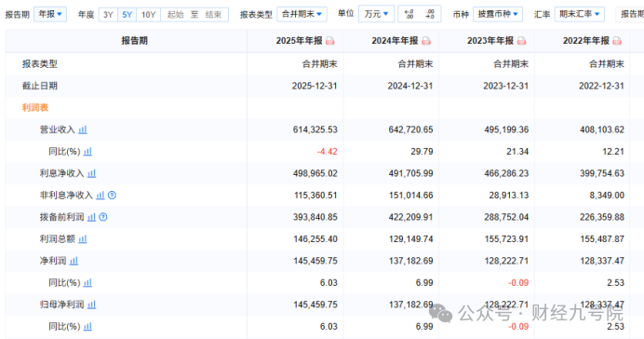The width and height of the screenshot is (644, 339).
Task: Open PDF icon for 2023年年报
Action: pos(521,41)
